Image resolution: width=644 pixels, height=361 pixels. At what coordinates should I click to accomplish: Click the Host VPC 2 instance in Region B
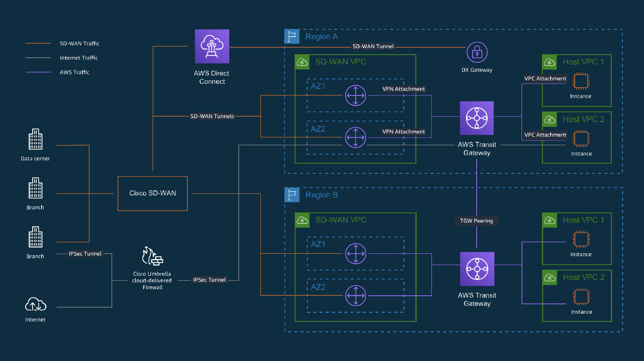581,297
